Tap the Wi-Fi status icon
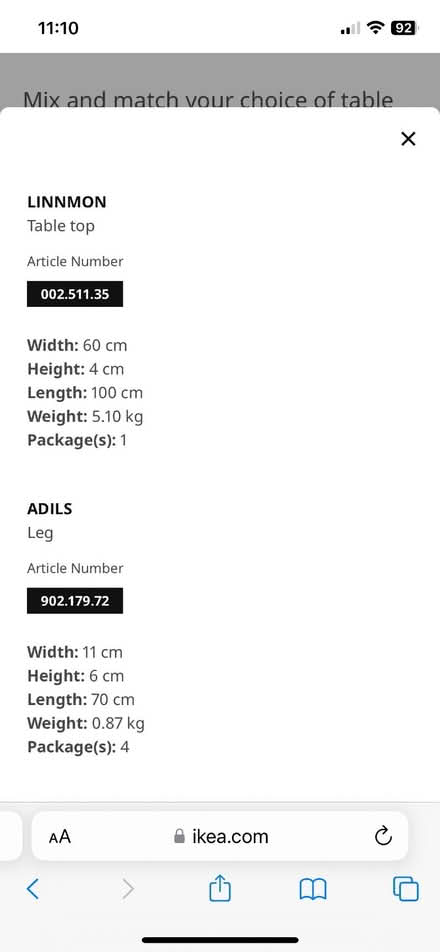This screenshot has height=952, width=440. (x=377, y=27)
